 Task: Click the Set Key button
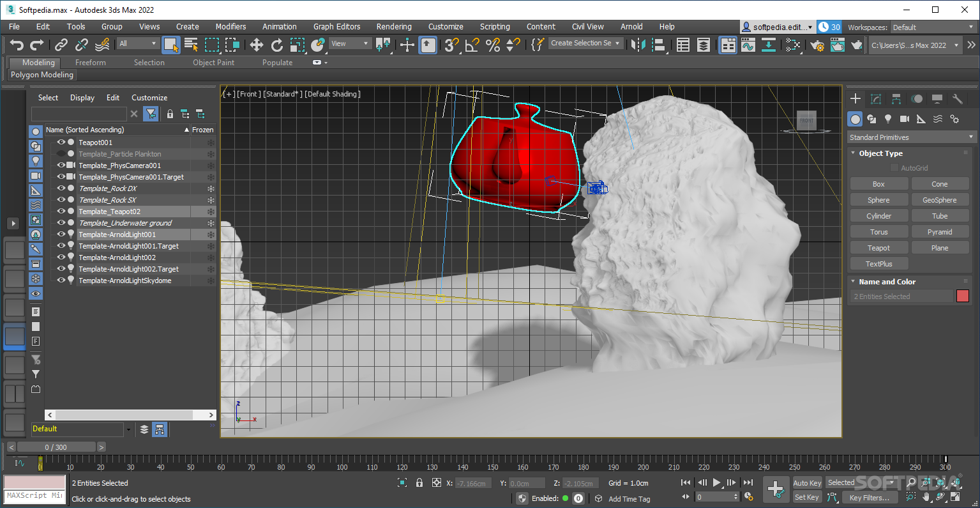tap(807, 497)
